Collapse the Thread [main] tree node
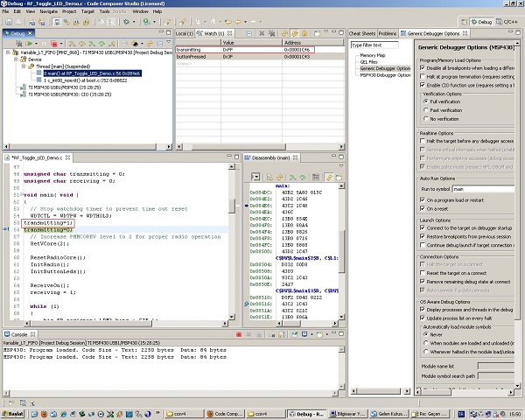The height and width of the screenshot is (420, 525). [21, 66]
